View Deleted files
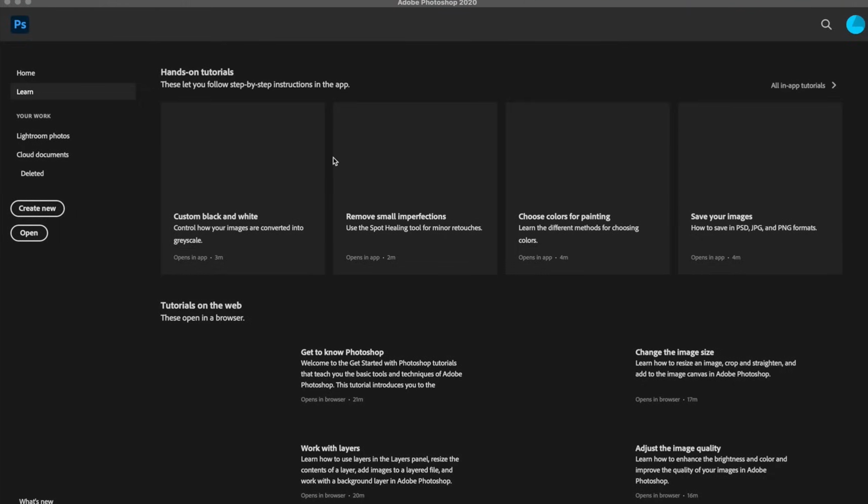868x504 pixels. [32, 173]
